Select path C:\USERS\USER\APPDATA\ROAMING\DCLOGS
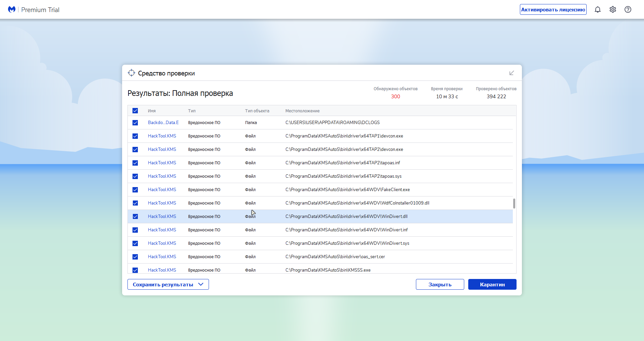 [x=333, y=122]
